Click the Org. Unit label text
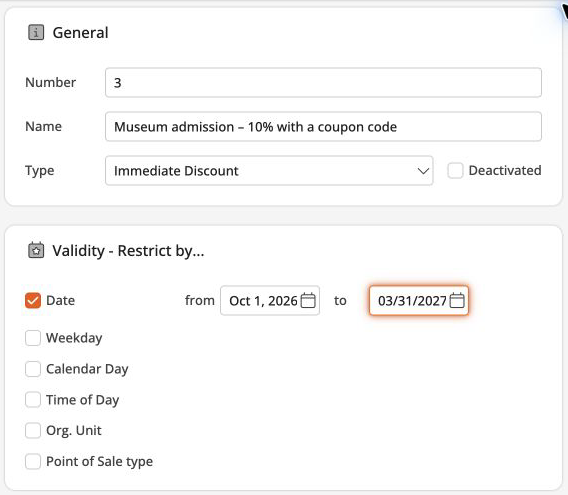 point(74,431)
